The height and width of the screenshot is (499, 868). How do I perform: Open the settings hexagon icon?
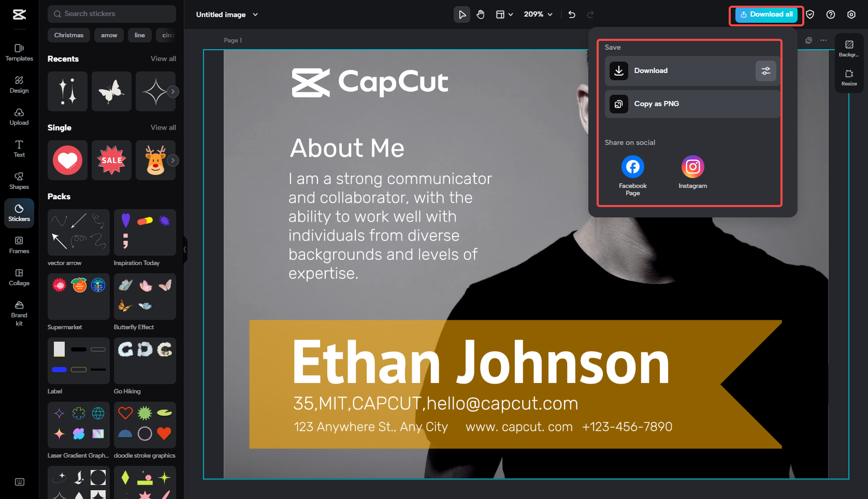[851, 14]
